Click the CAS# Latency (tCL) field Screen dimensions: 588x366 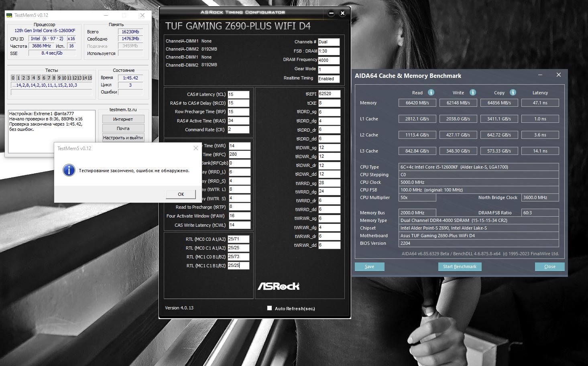238,94
